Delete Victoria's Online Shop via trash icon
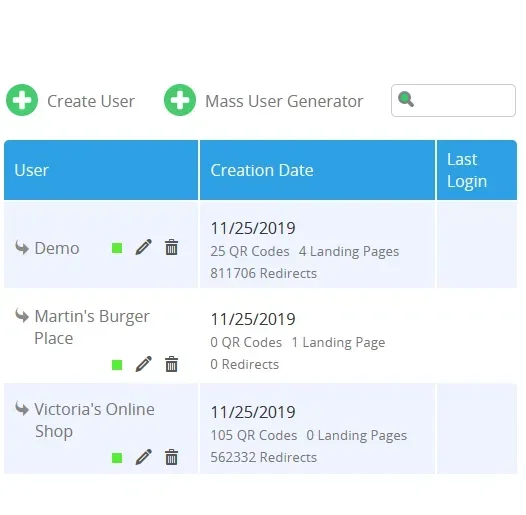The width and height of the screenshot is (526, 515). coord(171,457)
